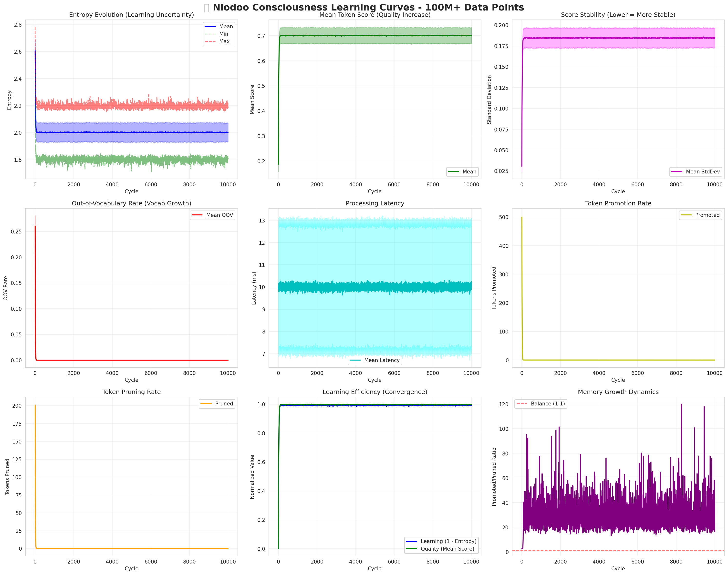Click the Max legend entry in Entropy plot
Image resolution: width=728 pixels, height=575 pixels.
[x=224, y=41]
